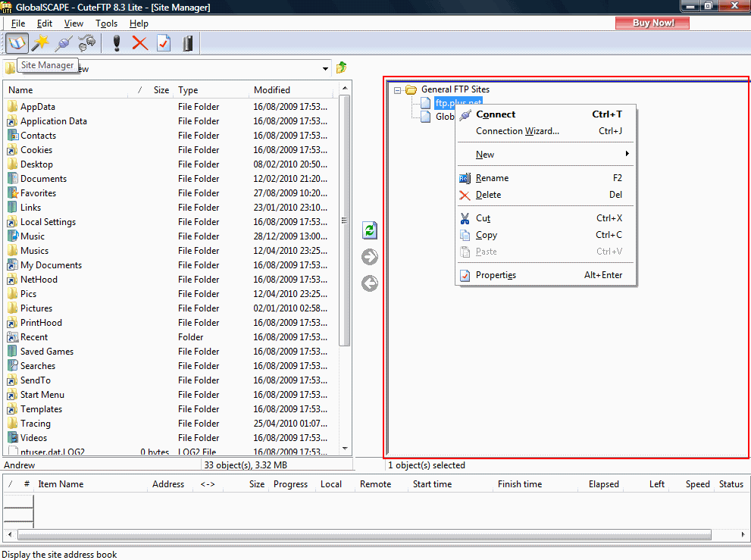The height and width of the screenshot is (560, 751).
Task: Collapse the General FTP Sites tree node
Action: [x=397, y=89]
